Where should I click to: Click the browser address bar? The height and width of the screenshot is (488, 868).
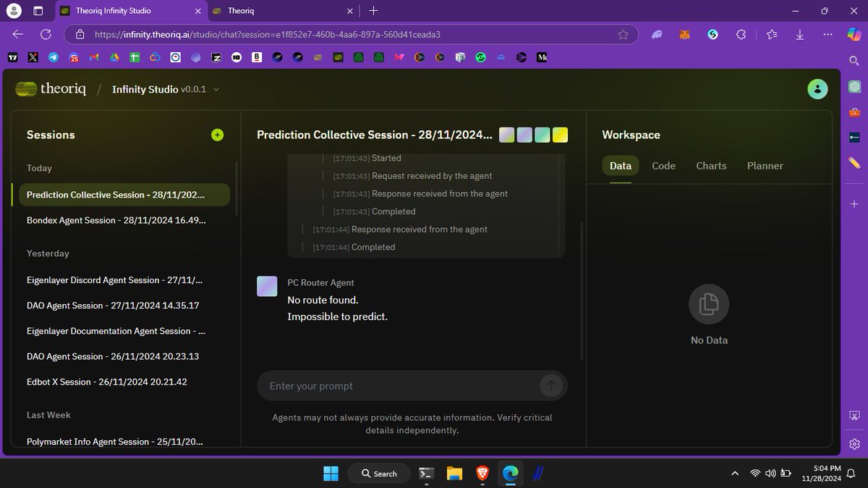coord(351,34)
